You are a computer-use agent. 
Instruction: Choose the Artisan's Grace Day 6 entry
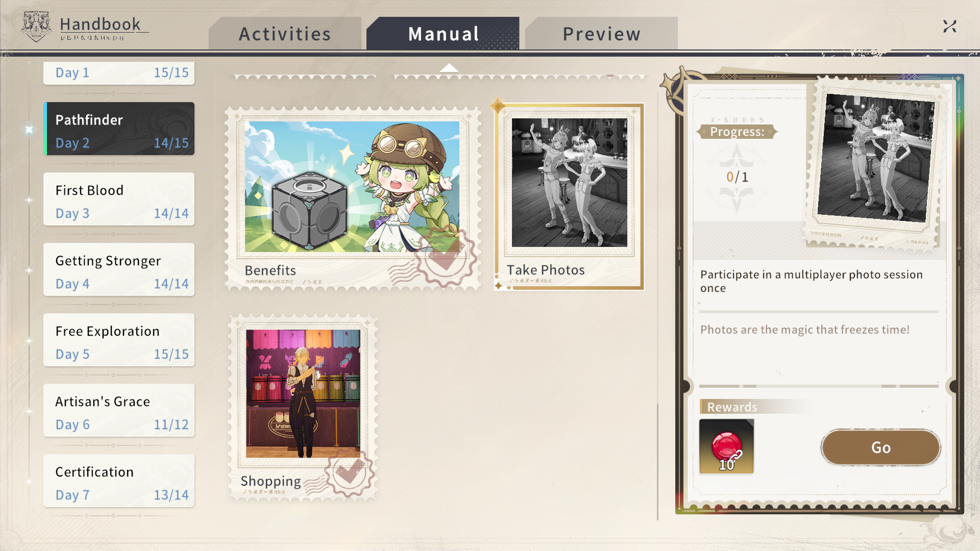(119, 410)
